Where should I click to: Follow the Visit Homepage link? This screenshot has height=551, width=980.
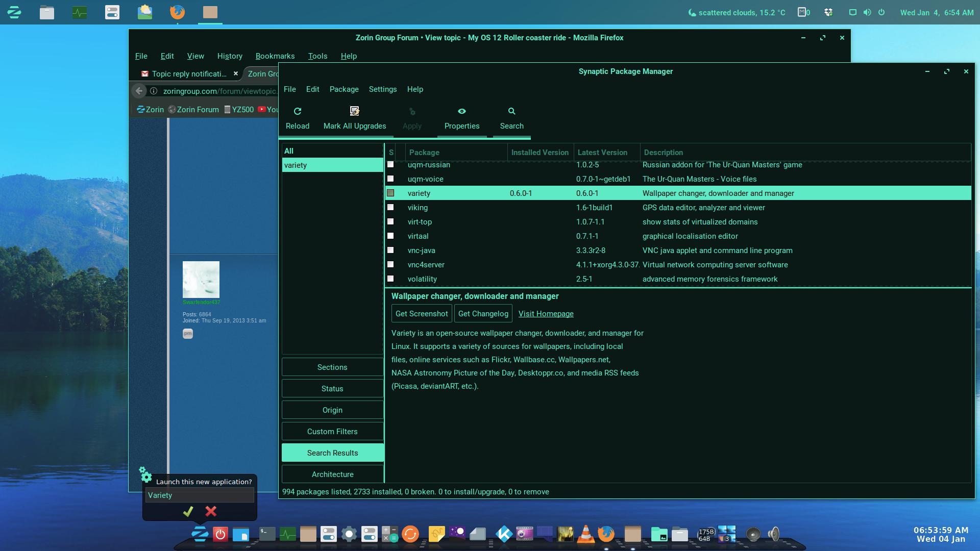pyautogui.click(x=546, y=314)
